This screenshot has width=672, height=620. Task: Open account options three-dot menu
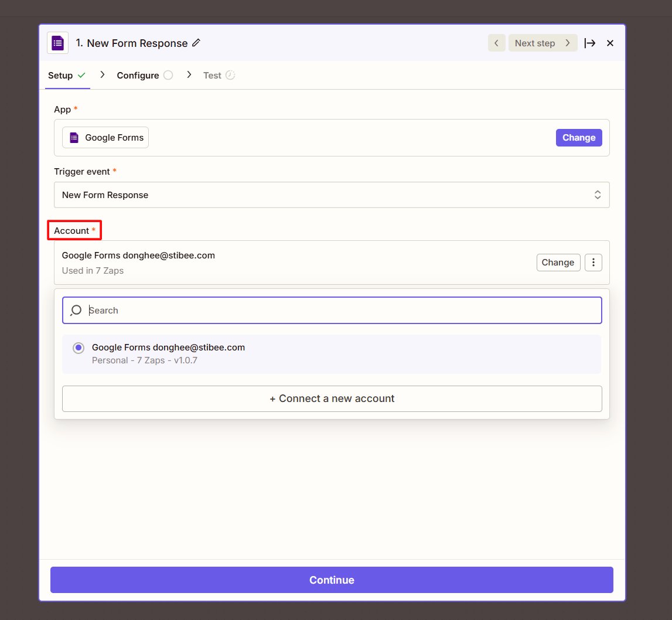click(593, 263)
